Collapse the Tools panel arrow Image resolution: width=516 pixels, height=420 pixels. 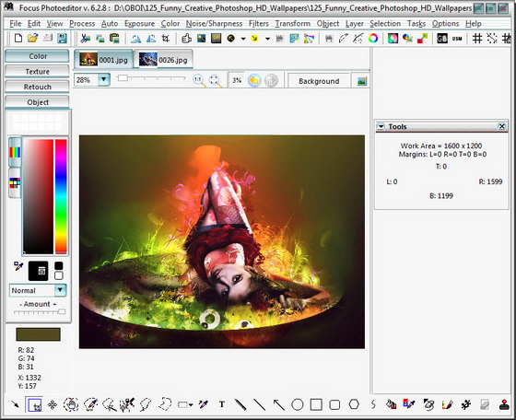pos(381,126)
